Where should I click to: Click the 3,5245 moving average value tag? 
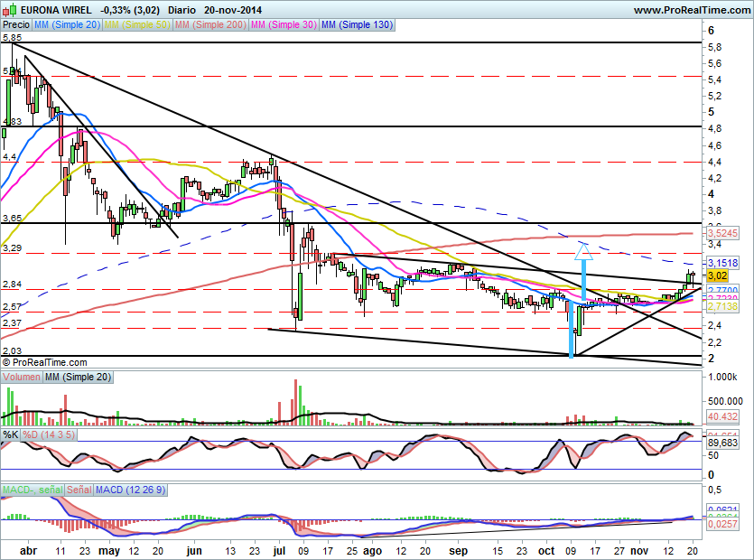721,232
